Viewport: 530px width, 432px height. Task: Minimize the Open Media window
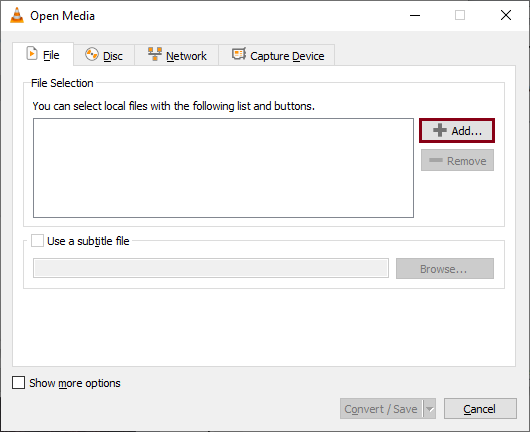pos(415,15)
